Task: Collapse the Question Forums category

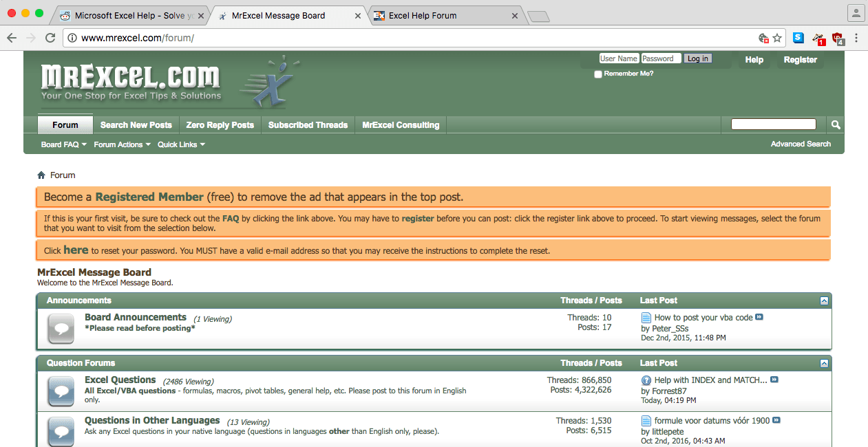Action: click(x=824, y=363)
